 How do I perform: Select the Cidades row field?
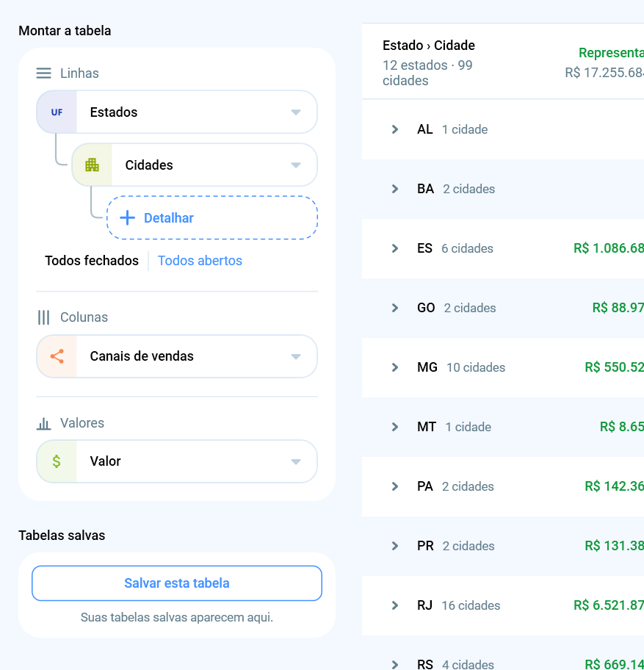click(195, 165)
